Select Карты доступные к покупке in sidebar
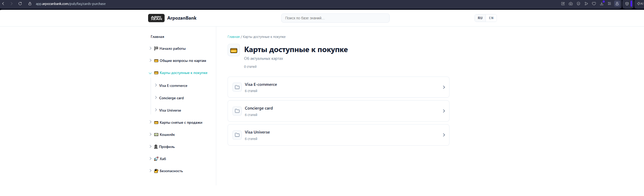 pos(184,73)
